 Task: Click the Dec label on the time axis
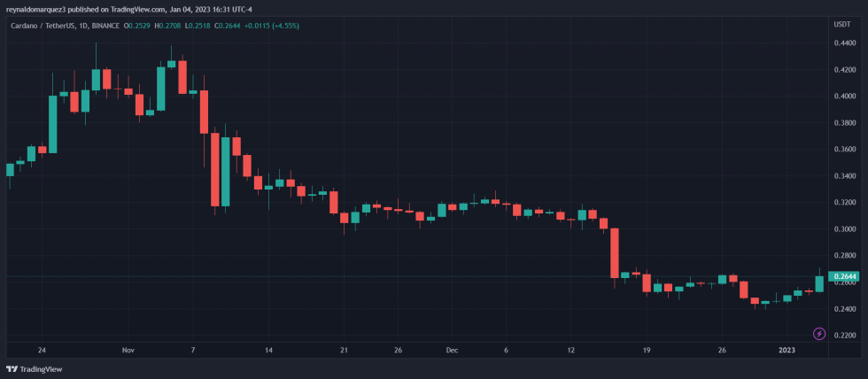pos(452,350)
